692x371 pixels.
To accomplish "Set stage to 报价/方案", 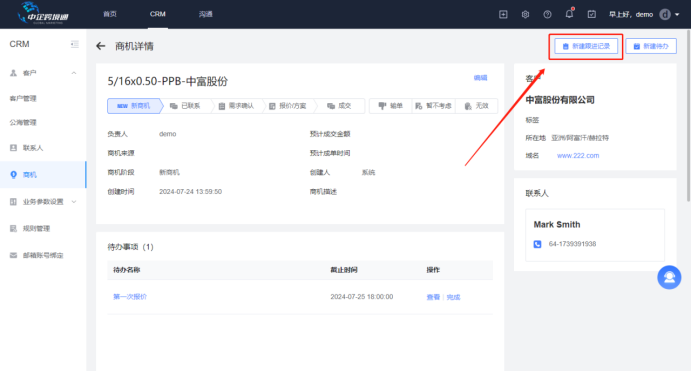I will coord(288,106).
